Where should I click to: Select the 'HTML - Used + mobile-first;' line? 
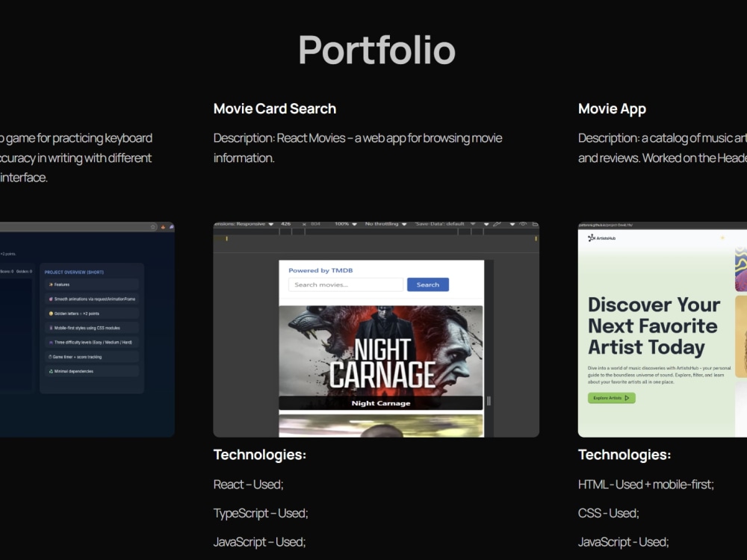click(646, 485)
